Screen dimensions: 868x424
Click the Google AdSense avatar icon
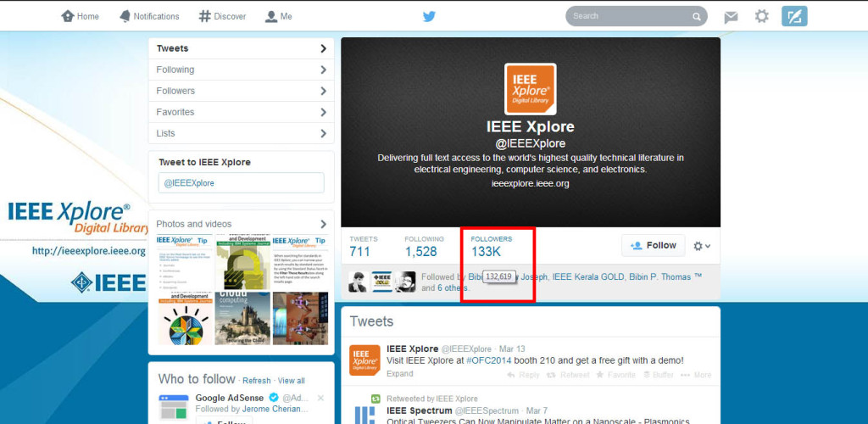point(174,408)
